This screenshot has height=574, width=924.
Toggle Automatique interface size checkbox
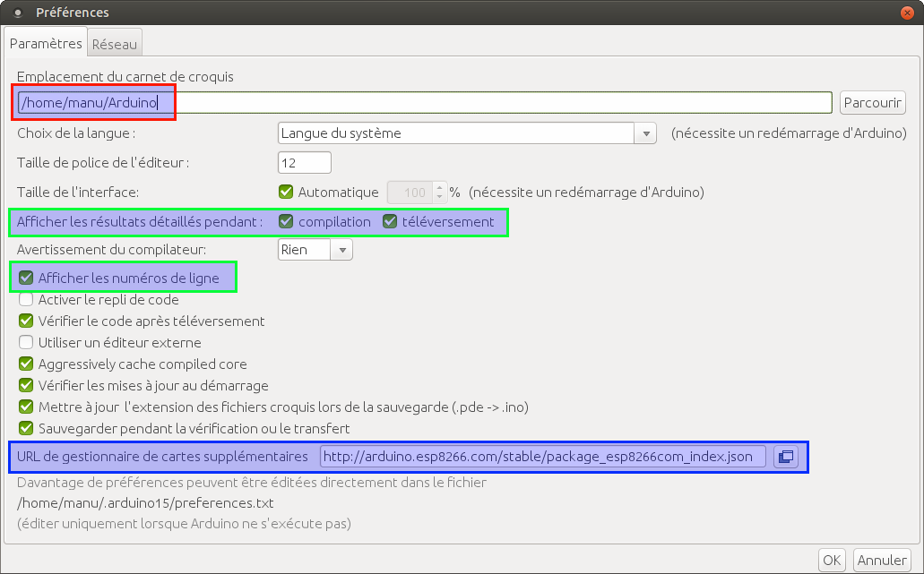[287, 192]
